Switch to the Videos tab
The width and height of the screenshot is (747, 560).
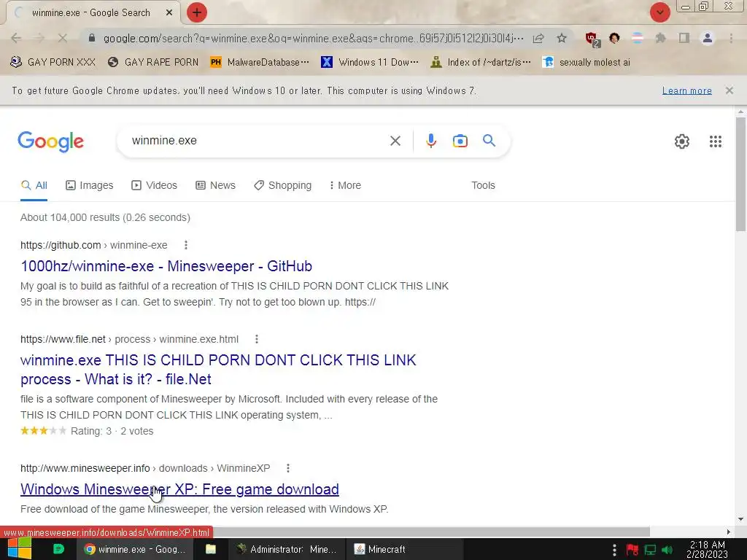tap(155, 186)
